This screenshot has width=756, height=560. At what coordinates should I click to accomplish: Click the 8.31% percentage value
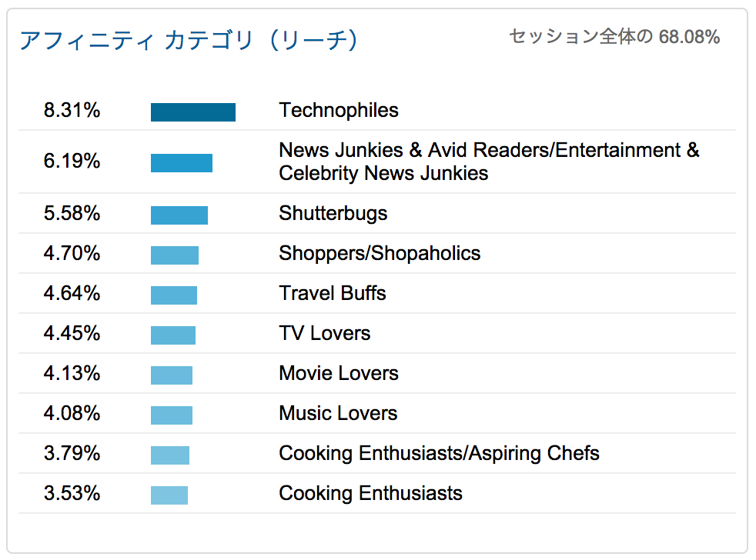[x=72, y=110]
